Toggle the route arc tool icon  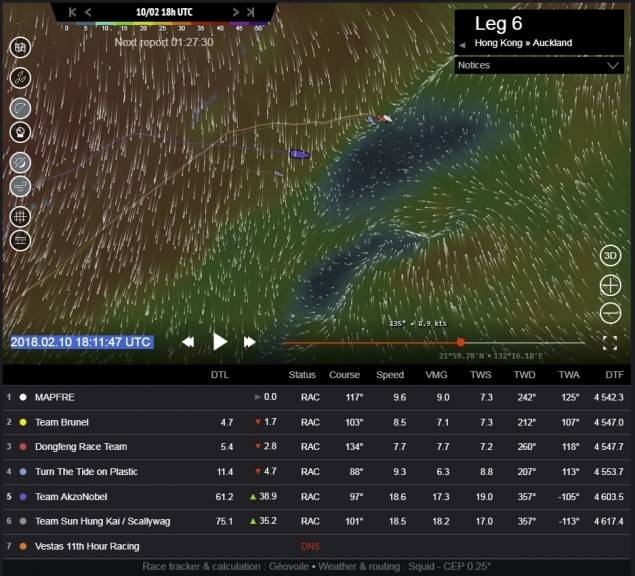pyautogui.click(x=20, y=108)
